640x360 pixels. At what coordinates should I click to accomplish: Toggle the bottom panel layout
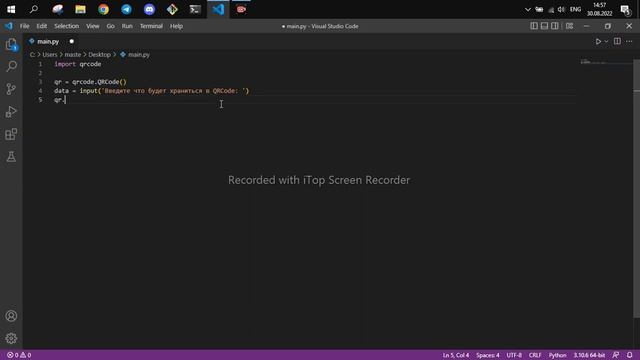544,26
